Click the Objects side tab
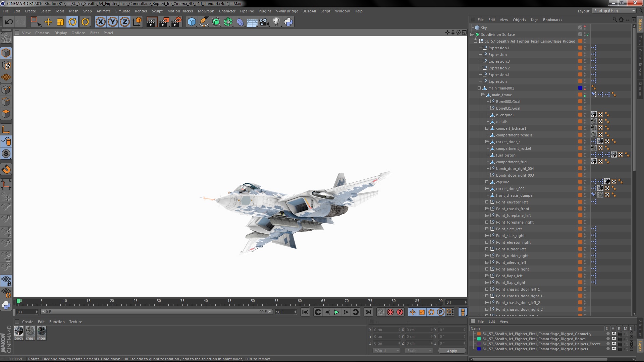 (x=640, y=24)
